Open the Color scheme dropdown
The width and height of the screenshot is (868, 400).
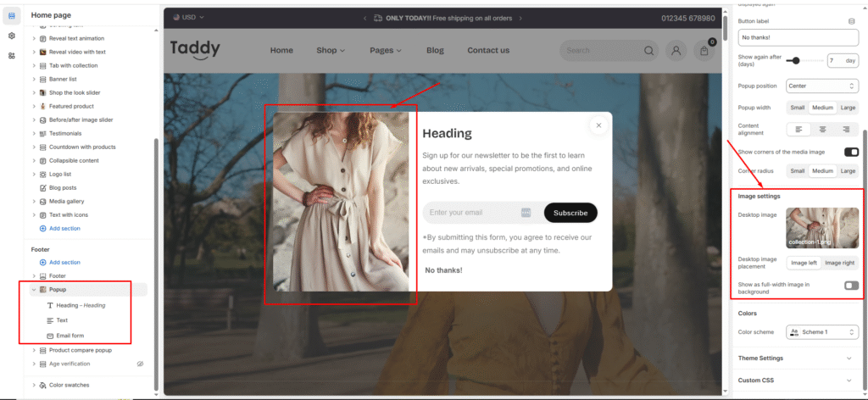pyautogui.click(x=822, y=332)
